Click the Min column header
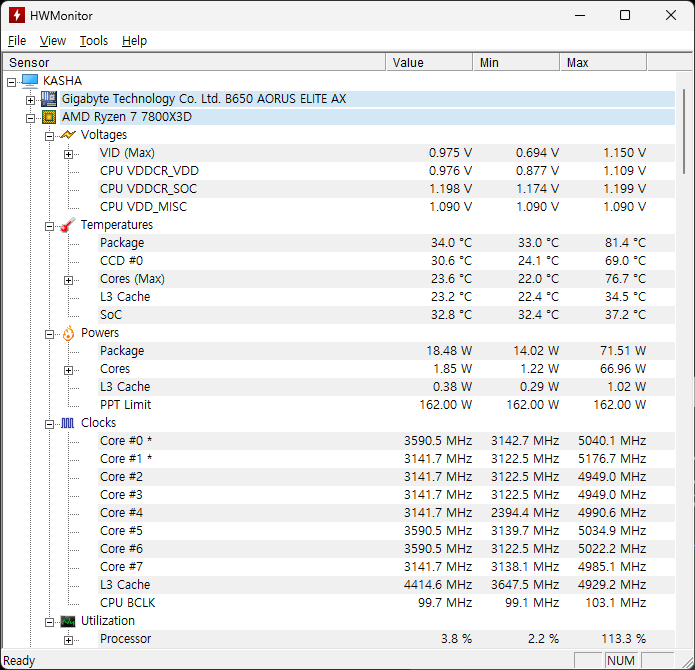This screenshot has height=670, width=695. click(x=516, y=62)
